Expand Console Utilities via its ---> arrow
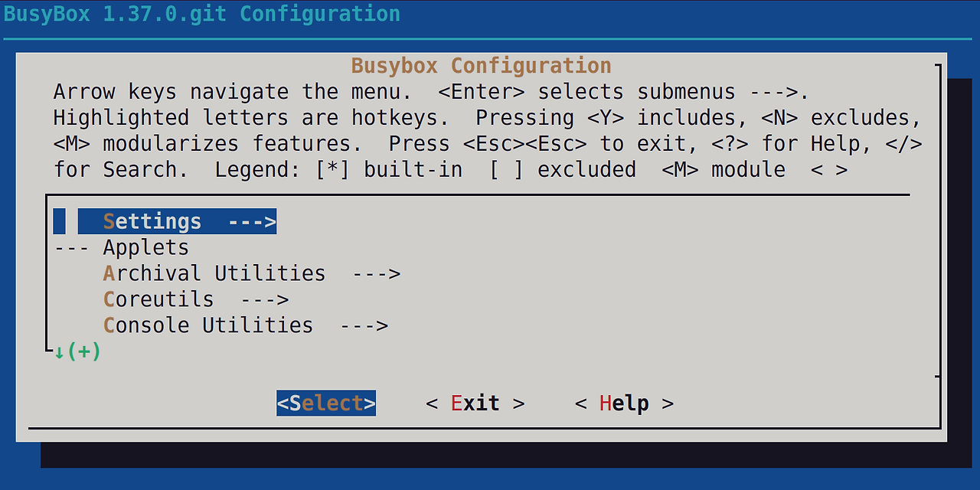Viewport: 980px width, 490px height. [x=364, y=325]
